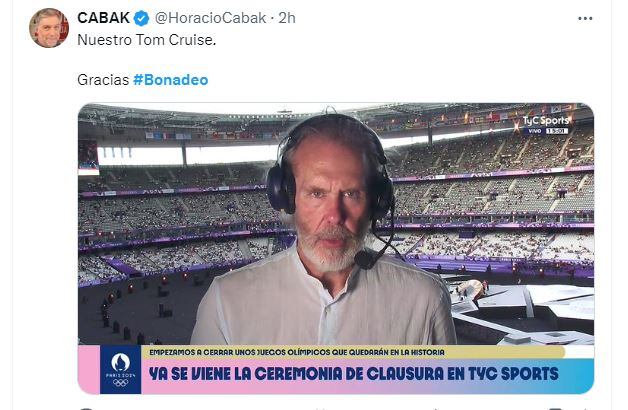Click the Paris 2024 Olympic logo

pos(121,370)
